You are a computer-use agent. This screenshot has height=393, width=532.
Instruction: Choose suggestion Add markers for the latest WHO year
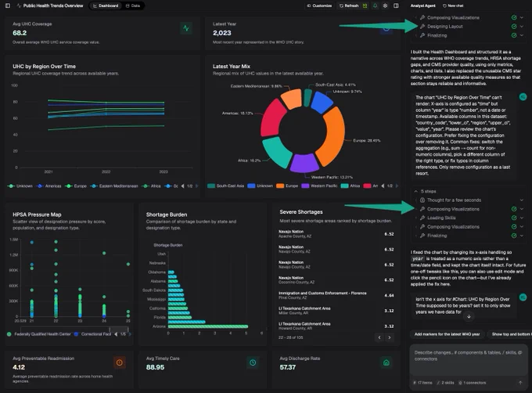click(x=448, y=334)
